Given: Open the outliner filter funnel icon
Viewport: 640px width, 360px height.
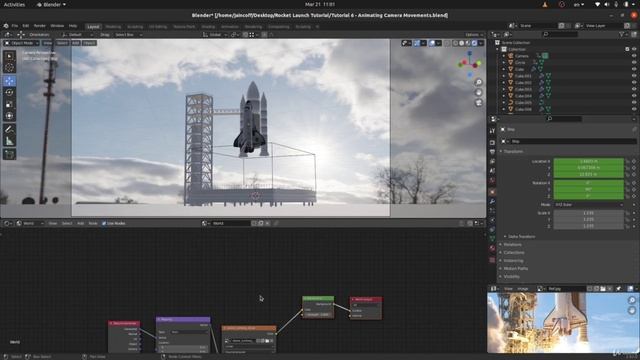Looking at the screenshot, I should [x=622, y=35].
